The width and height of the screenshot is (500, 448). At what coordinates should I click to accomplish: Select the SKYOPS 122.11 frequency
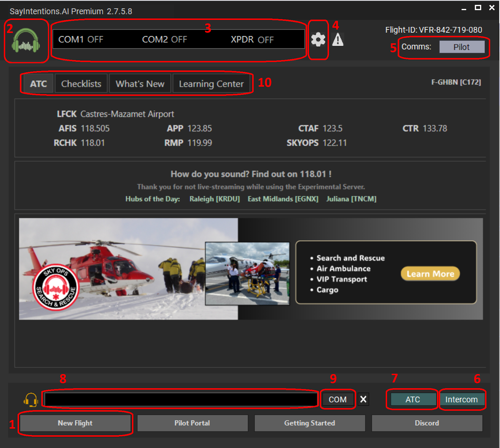[x=317, y=143]
